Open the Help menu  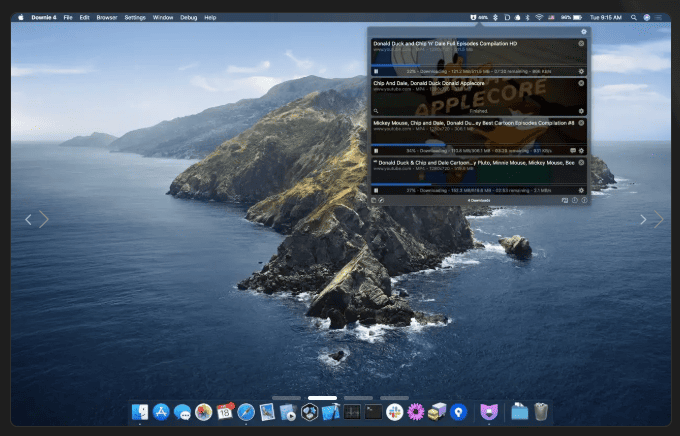(210, 17)
